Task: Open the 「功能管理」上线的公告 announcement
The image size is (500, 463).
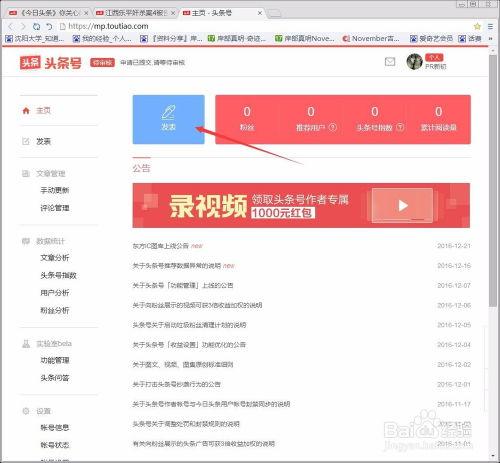Action: 183,285
